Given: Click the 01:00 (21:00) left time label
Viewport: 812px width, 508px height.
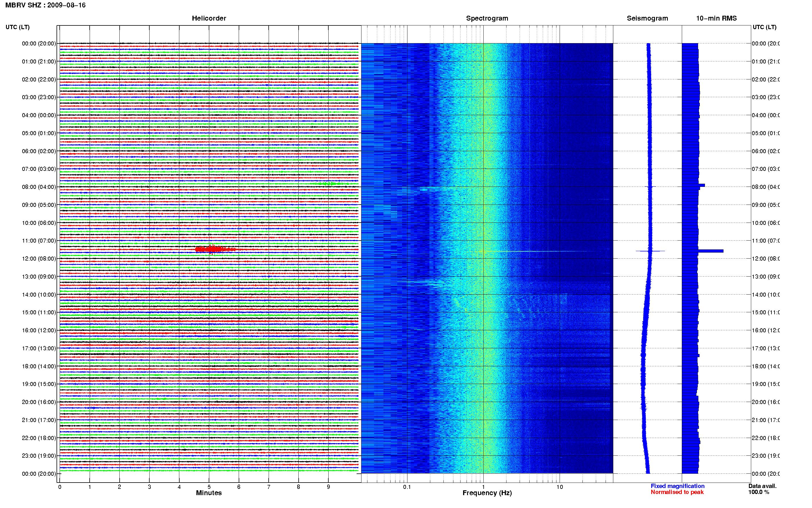Looking at the screenshot, I should point(39,61).
